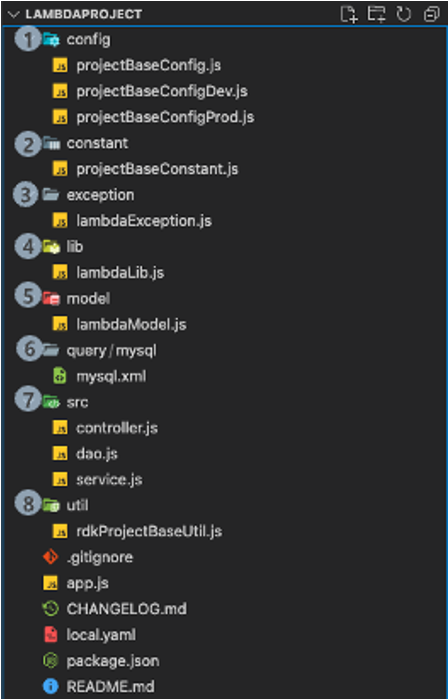Click the New Folder icon in explorer header

tap(376, 14)
